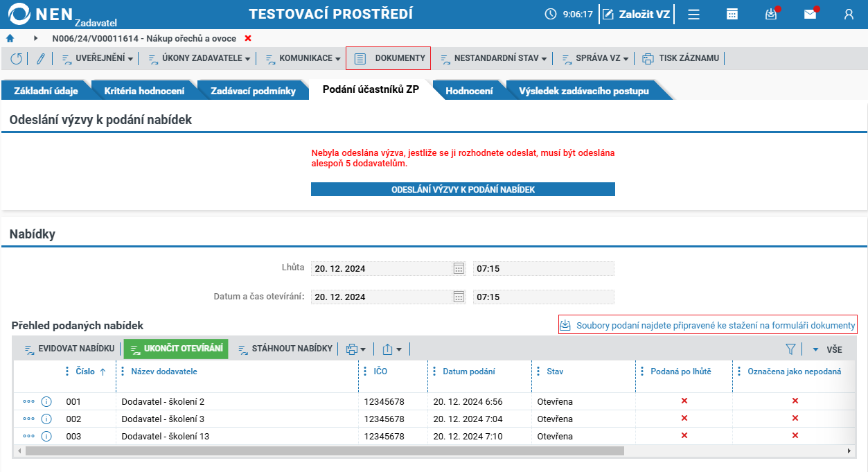Select row Dodavatel - školení 2

[x=434, y=401]
